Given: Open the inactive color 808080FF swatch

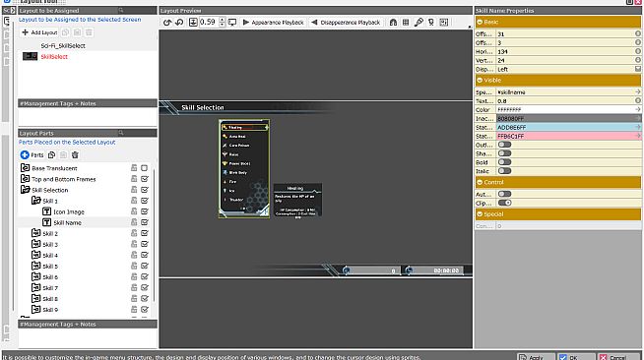Looking at the screenshot, I should [568, 118].
